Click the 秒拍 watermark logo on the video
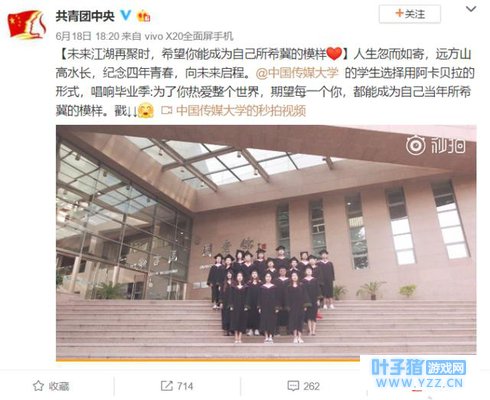 point(435,145)
